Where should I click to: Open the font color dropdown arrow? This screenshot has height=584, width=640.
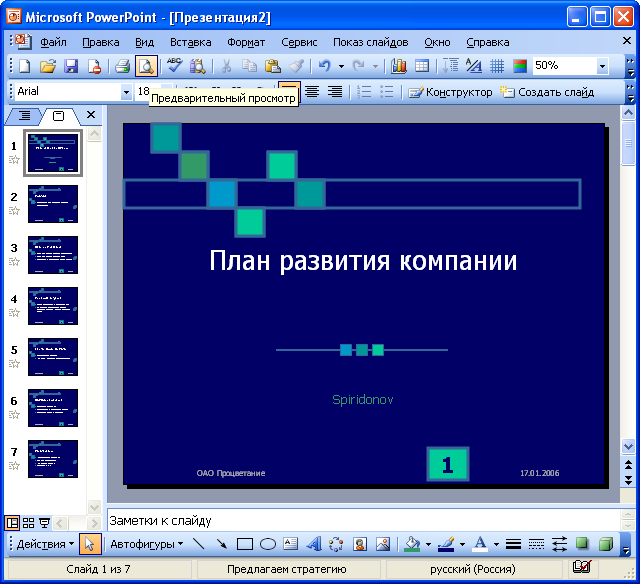click(496, 544)
